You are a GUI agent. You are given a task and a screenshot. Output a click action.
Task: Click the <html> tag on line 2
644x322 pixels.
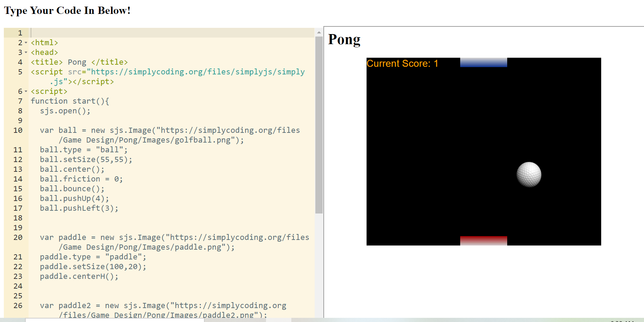45,43
